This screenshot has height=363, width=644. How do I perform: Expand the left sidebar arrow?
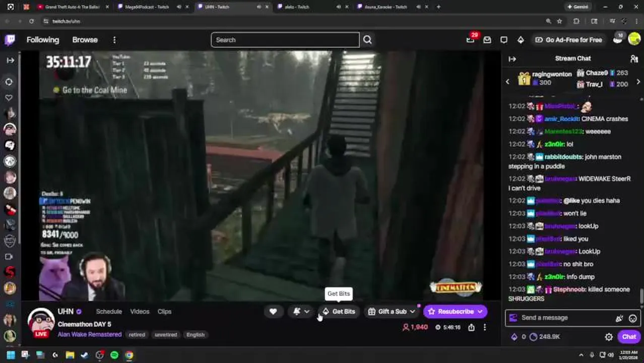point(10,60)
